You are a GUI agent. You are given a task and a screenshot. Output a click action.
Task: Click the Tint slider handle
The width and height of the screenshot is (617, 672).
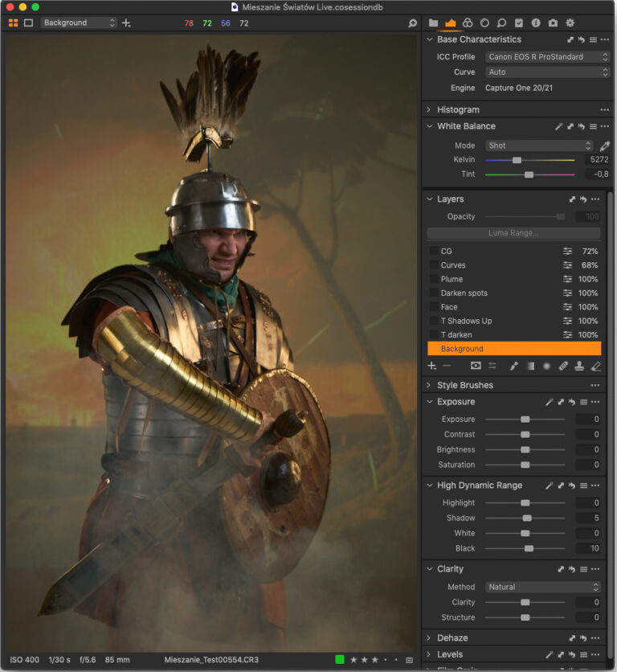pos(529,174)
